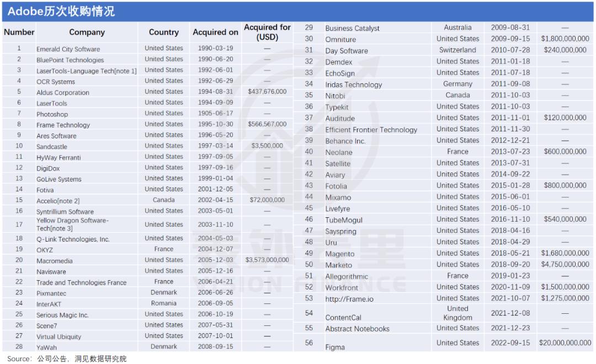Select 'Syntrillium Software' cell
This screenshot has height=364, width=596.
coord(65,212)
